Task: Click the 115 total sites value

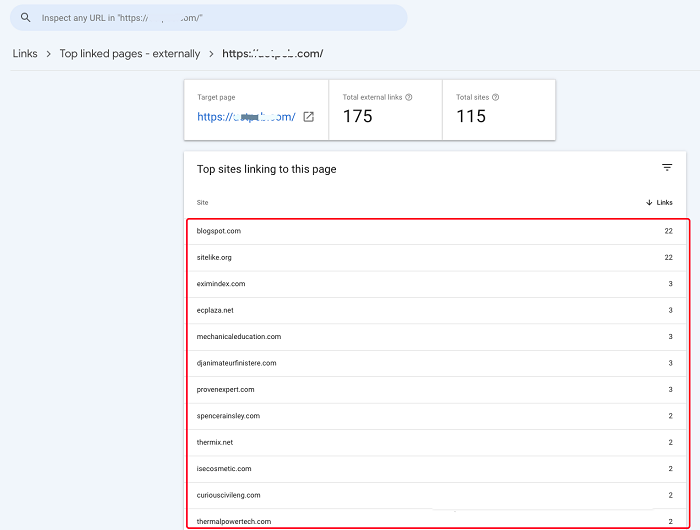Action: tap(471, 117)
